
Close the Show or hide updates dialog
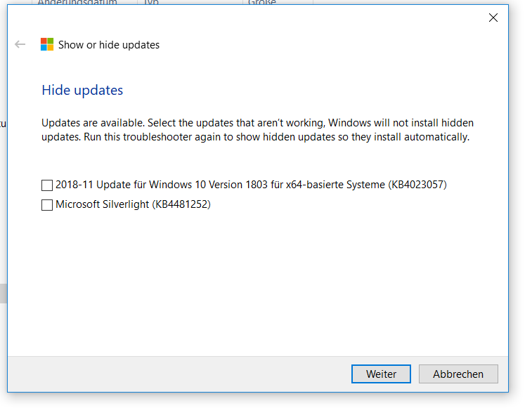493,18
